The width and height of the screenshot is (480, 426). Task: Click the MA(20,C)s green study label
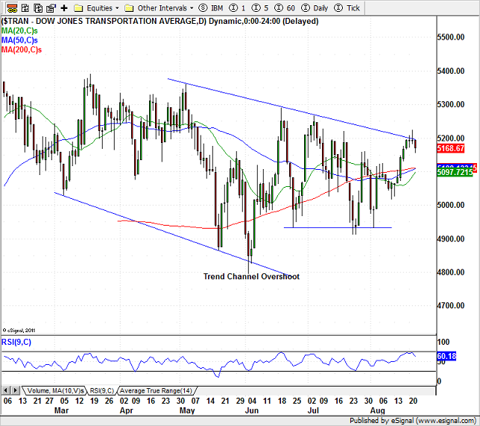(x=20, y=31)
